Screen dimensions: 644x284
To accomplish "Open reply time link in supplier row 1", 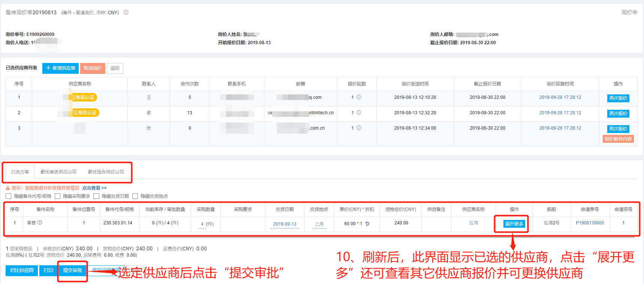I will point(560,97).
